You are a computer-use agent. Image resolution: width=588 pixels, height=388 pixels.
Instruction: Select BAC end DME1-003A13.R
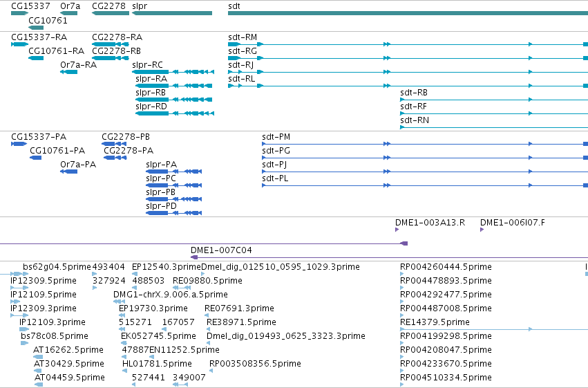[x=430, y=223]
